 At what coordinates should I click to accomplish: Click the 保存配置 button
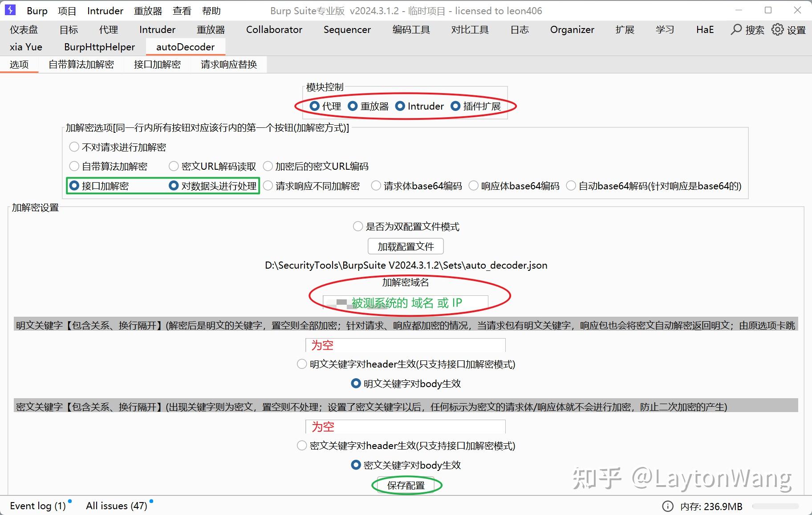click(x=406, y=485)
